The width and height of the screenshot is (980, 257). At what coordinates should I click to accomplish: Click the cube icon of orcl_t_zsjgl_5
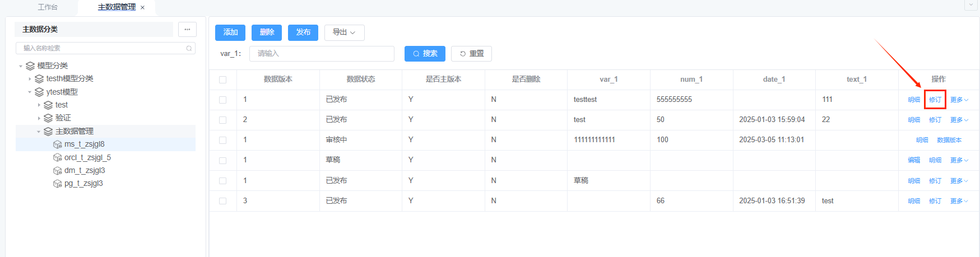tap(57, 157)
